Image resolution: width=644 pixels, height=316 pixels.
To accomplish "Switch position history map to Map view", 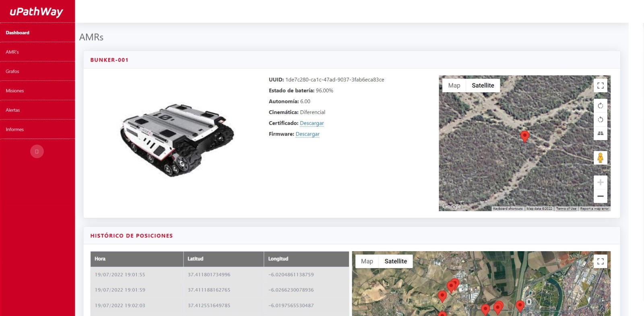I will pyautogui.click(x=367, y=261).
